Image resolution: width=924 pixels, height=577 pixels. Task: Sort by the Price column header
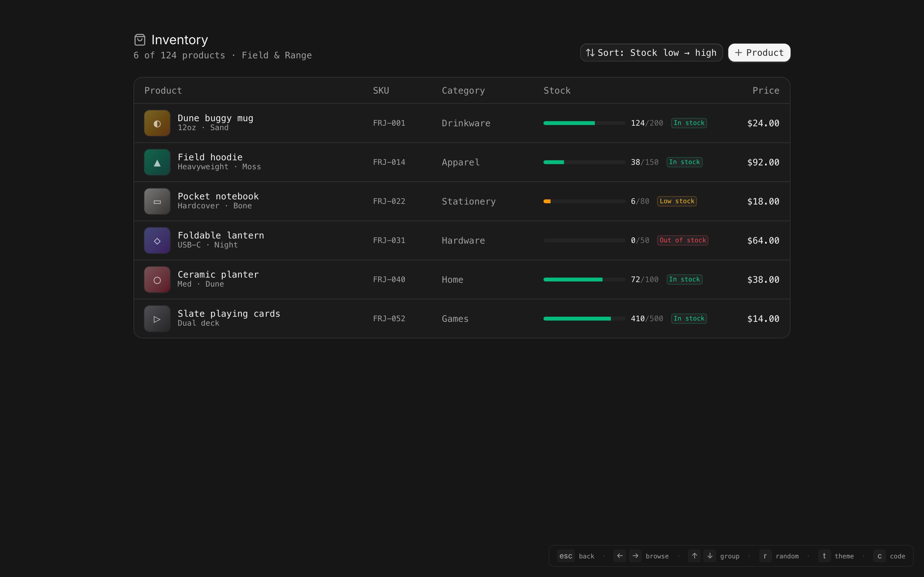pyautogui.click(x=766, y=90)
